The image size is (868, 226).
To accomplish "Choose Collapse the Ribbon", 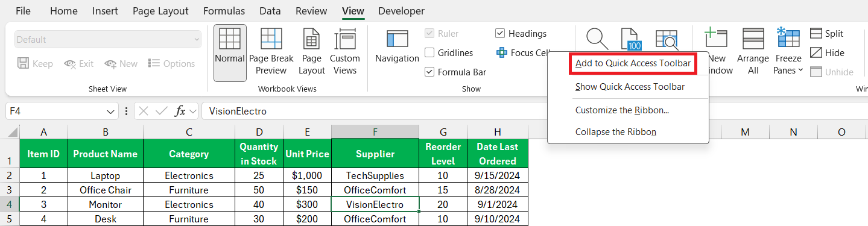I will pos(616,132).
